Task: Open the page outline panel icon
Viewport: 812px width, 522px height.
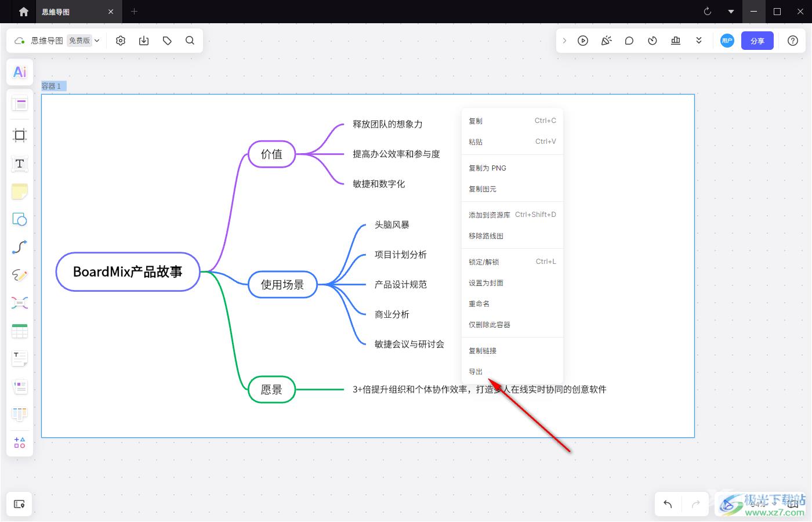Action: 19,504
